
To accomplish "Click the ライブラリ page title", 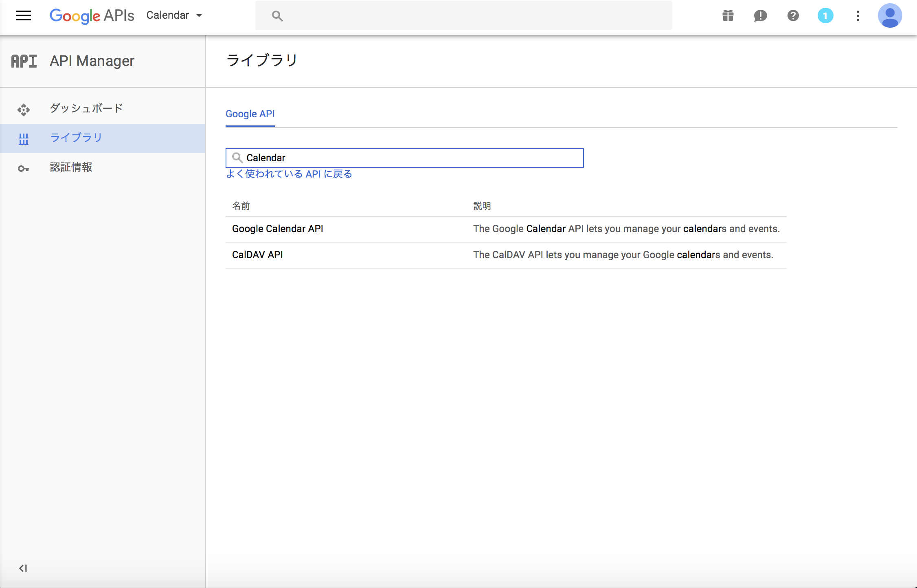I will point(262,60).
